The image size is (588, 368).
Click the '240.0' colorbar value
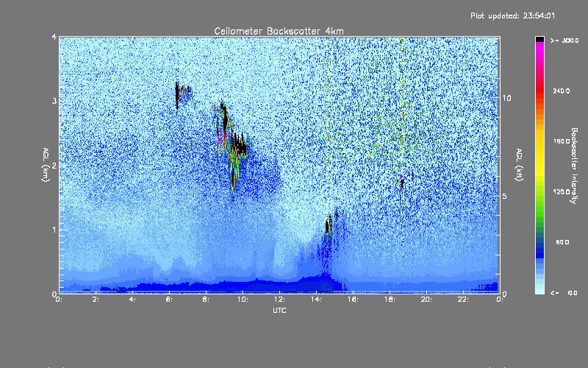point(562,91)
